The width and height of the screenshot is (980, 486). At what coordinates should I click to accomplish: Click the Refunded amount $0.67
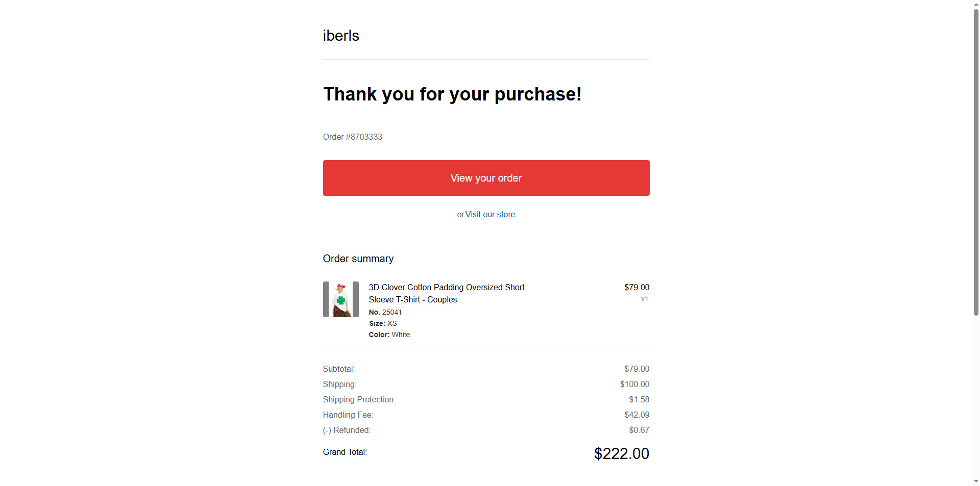pyautogui.click(x=639, y=430)
